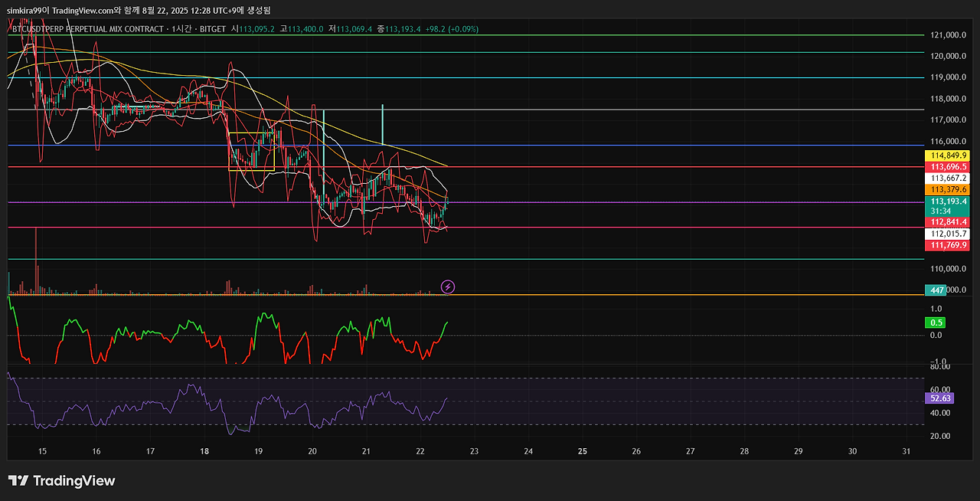980x501 pixels.
Task: Click the oscillator axis label 1.0
Action: (x=936, y=309)
